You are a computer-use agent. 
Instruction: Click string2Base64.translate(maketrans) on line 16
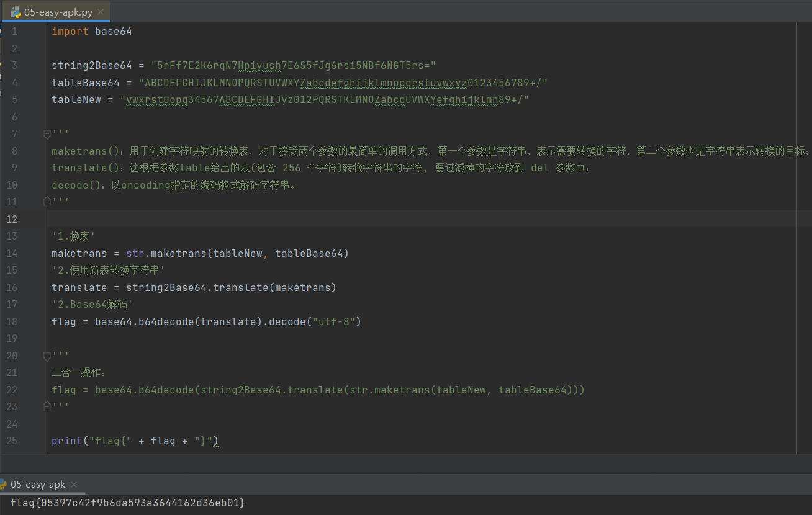[231, 287]
